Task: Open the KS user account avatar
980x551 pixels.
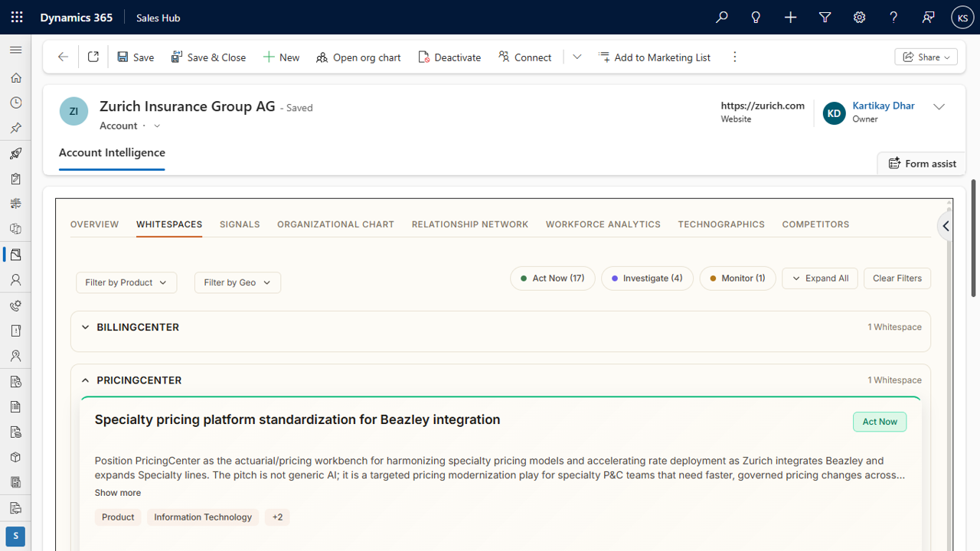Action: pyautogui.click(x=962, y=17)
